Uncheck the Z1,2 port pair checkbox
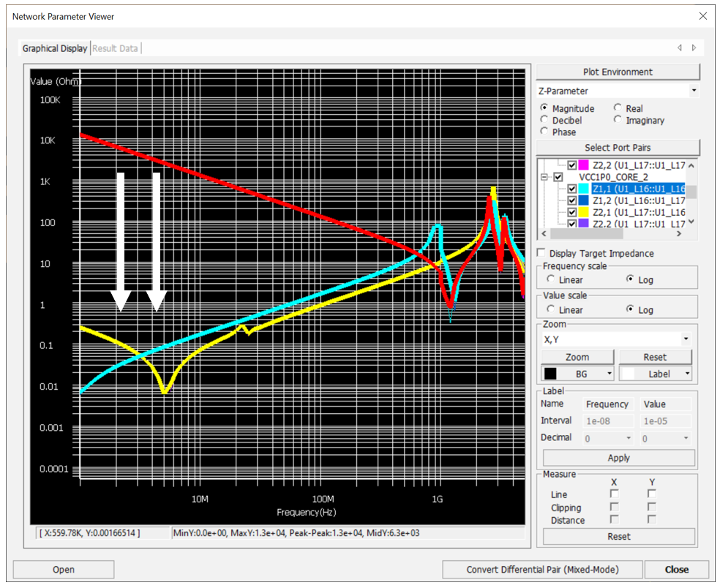 click(572, 200)
